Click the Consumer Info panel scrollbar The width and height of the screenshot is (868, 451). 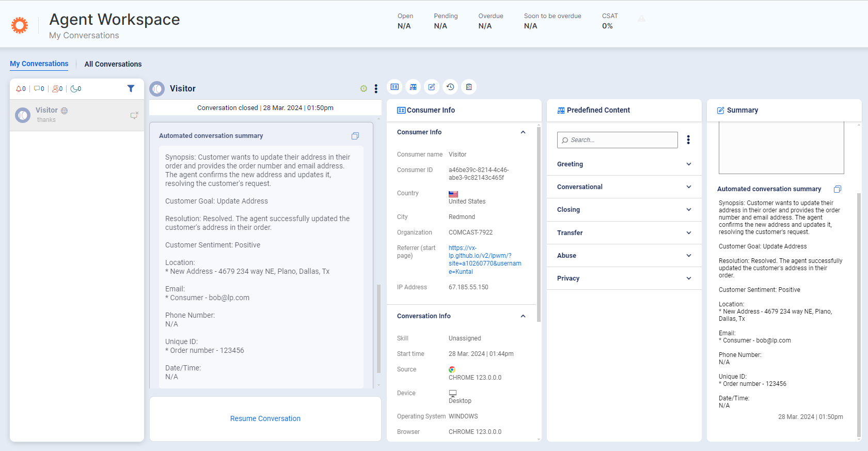[x=539, y=224]
